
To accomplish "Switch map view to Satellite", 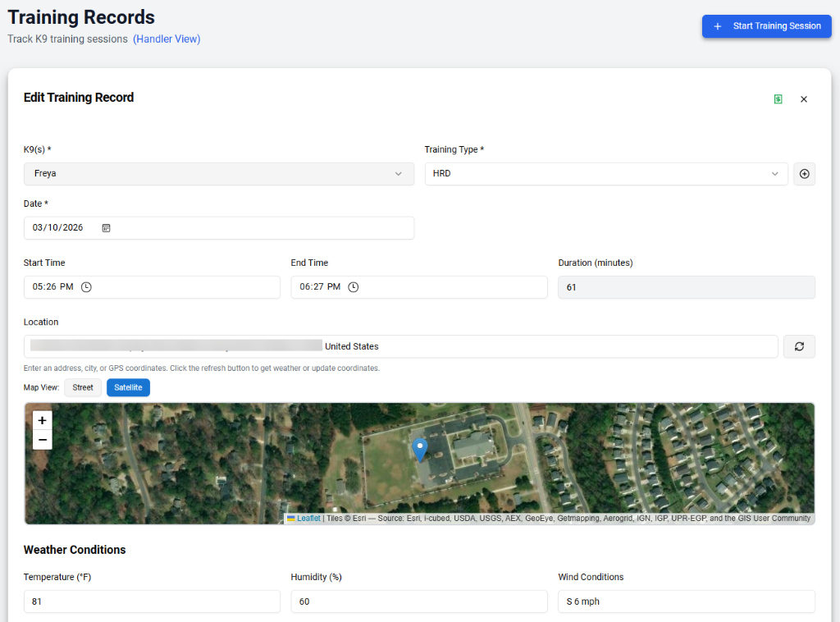I will pos(128,387).
